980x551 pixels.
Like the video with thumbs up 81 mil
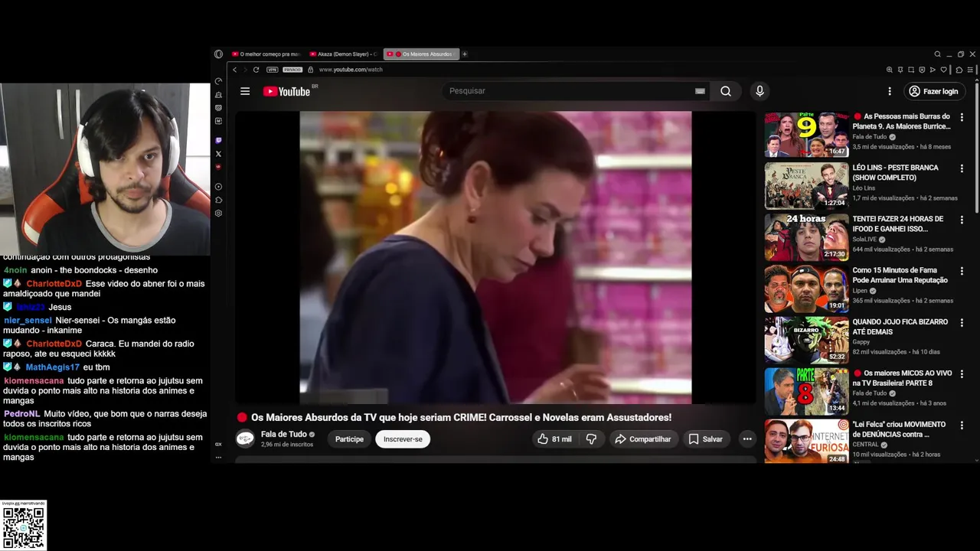[555, 439]
